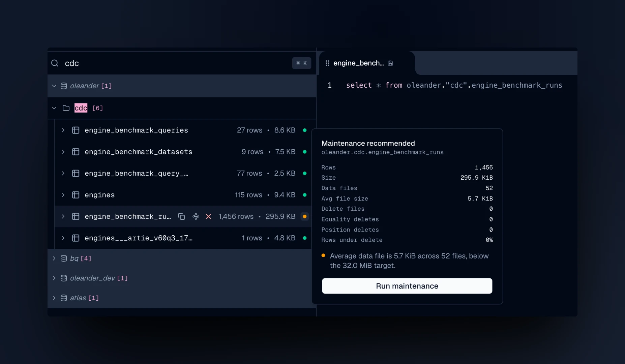Click the '1,456' Rows value in popup

[484, 168]
